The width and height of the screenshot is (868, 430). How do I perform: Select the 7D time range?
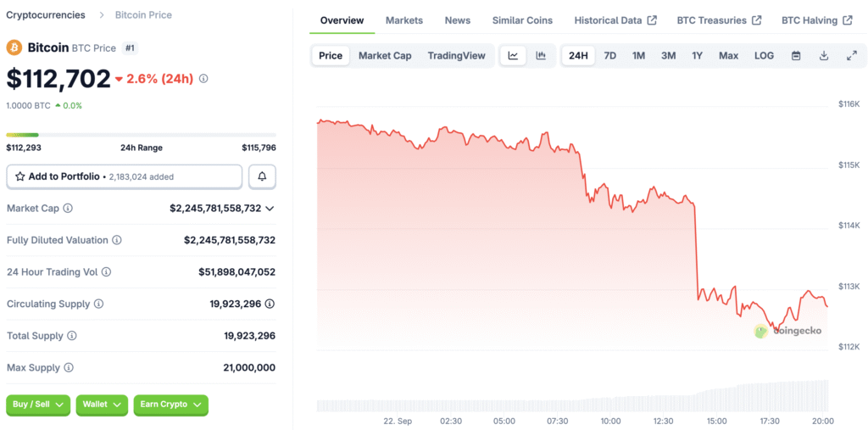click(x=609, y=56)
